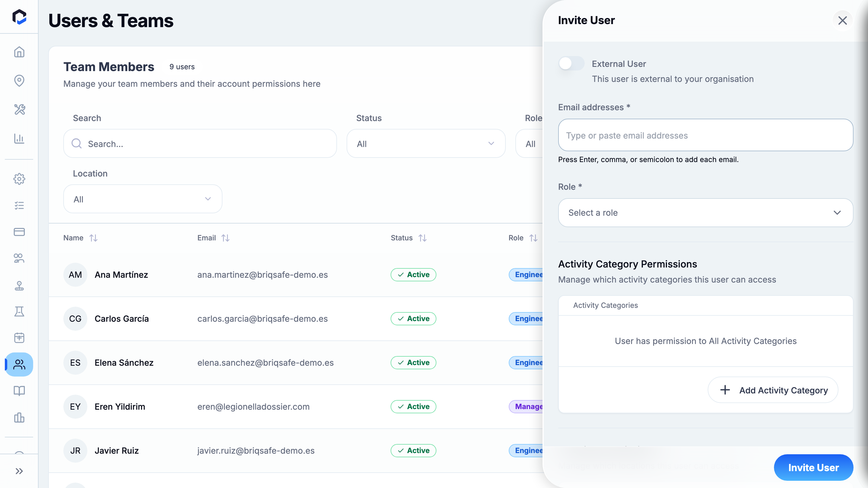Open the wrench tools sidebar icon
This screenshot has width=868, height=488.
(x=19, y=109)
